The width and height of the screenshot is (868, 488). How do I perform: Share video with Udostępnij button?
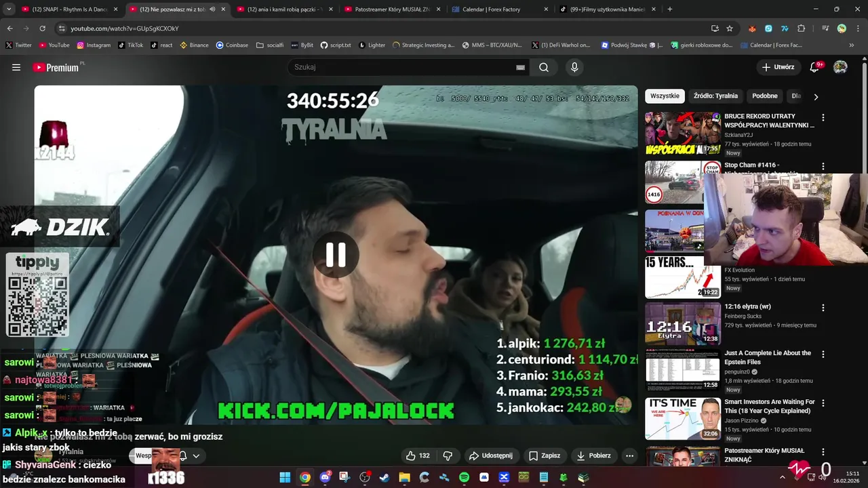491,455
